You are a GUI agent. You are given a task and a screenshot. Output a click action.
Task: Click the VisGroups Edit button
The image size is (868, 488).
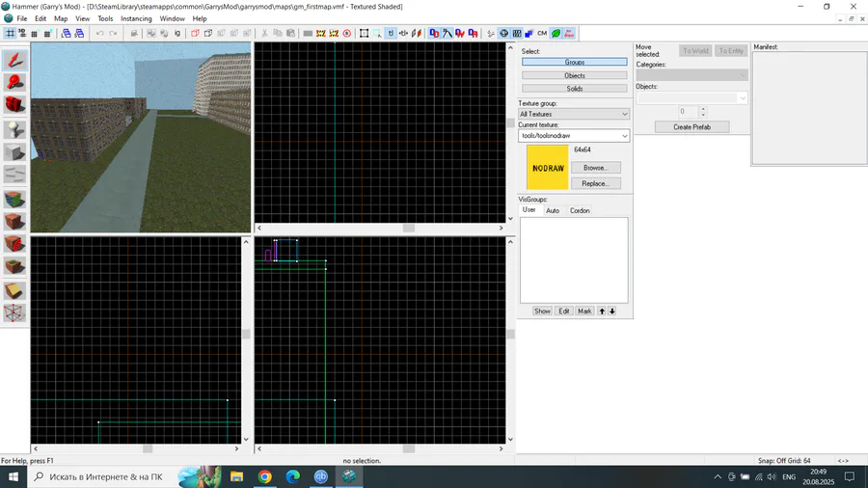(x=563, y=311)
